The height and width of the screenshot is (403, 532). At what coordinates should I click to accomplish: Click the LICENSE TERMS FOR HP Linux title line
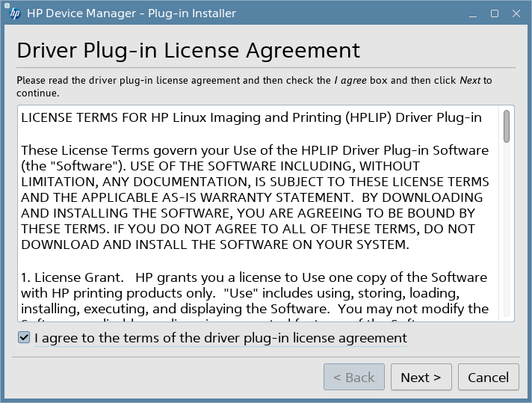click(251, 117)
